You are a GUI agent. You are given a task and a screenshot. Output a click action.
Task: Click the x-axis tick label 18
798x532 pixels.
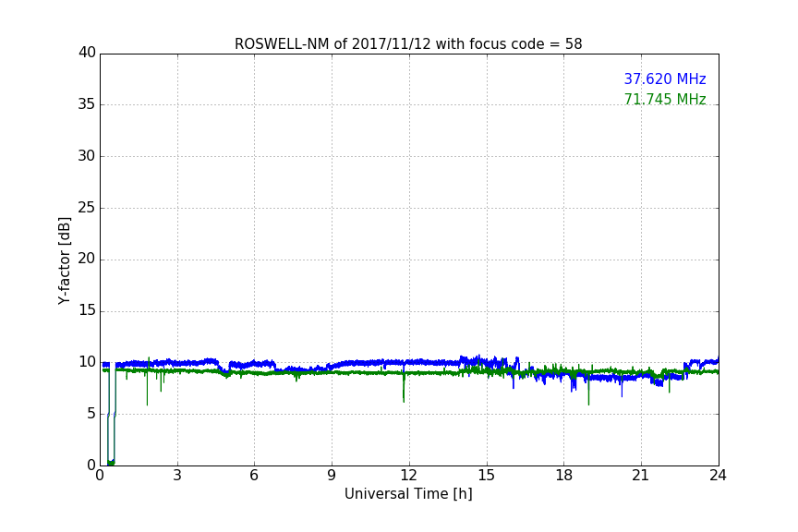[x=564, y=476]
